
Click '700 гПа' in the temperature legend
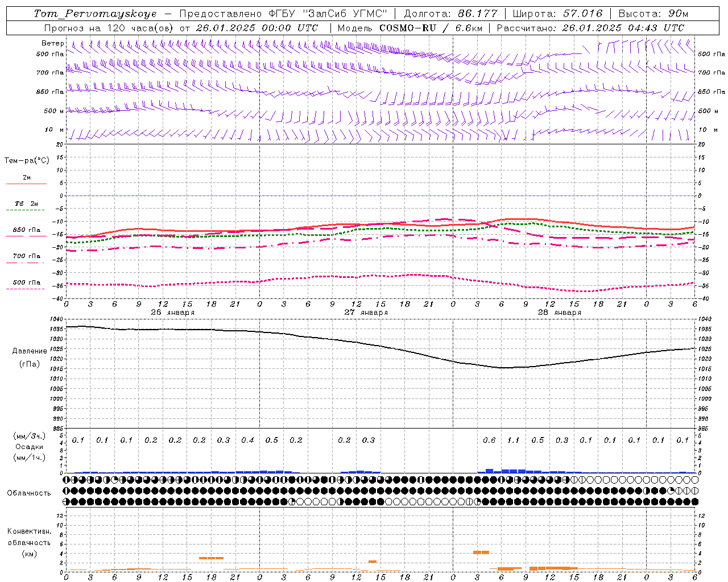click(27, 256)
